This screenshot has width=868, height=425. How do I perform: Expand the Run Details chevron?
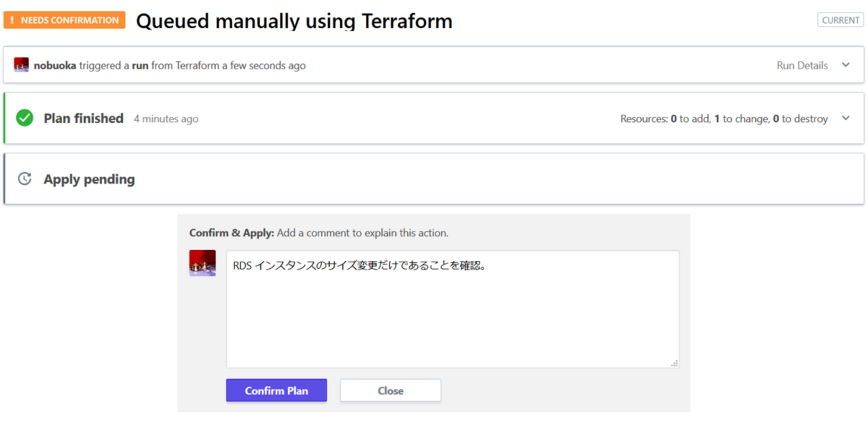tap(846, 65)
